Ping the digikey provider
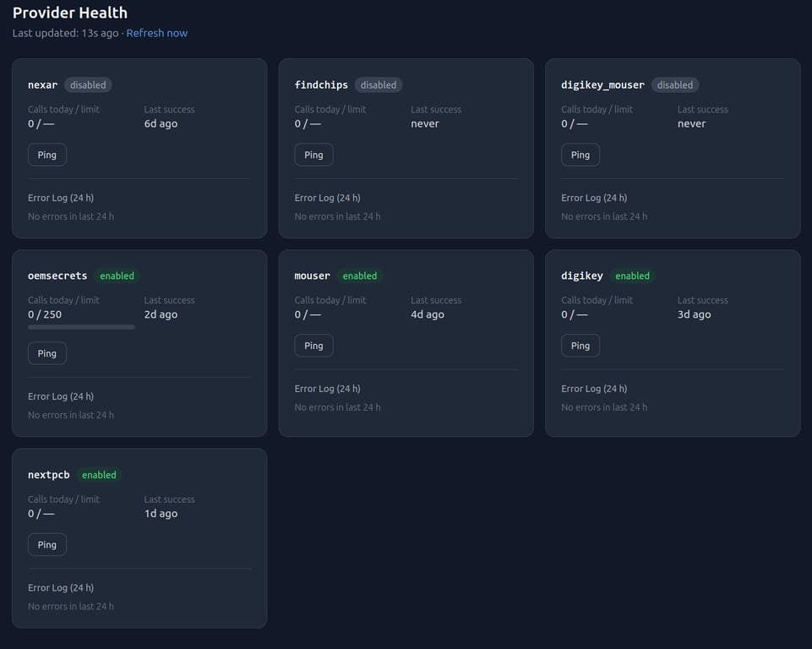 580,346
